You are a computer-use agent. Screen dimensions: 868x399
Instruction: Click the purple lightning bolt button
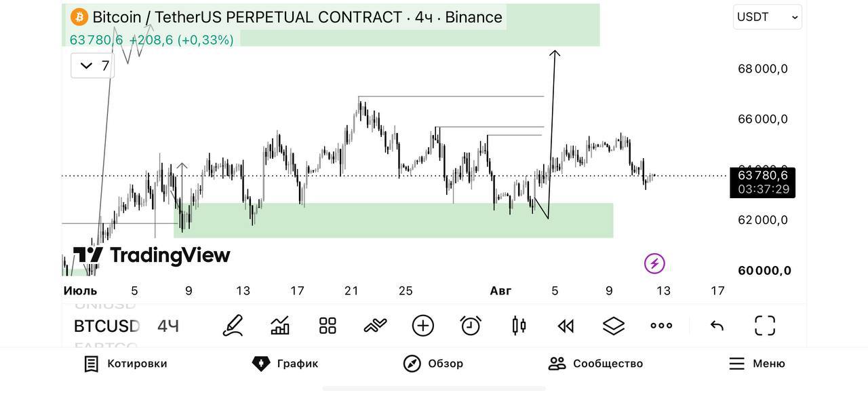click(x=654, y=263)
